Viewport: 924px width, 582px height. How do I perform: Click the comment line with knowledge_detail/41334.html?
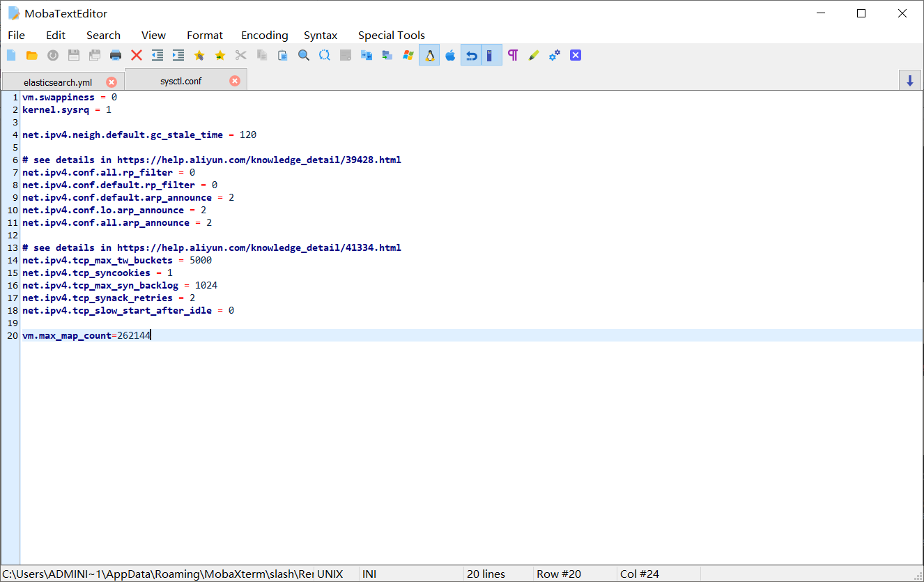(x=212, y=248)
